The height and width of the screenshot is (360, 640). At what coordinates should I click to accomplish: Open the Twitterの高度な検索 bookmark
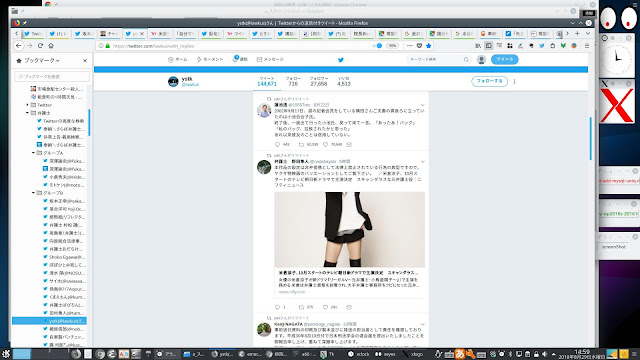60,121
